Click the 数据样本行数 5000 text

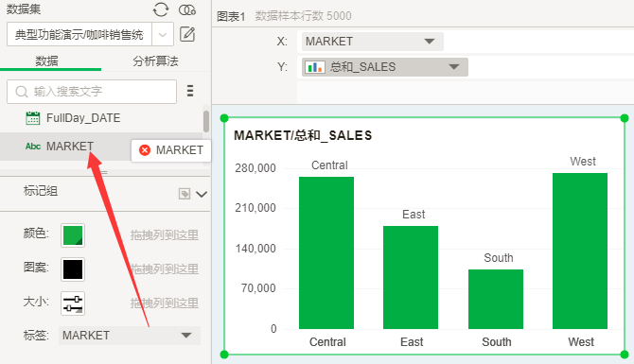[303, 16]
